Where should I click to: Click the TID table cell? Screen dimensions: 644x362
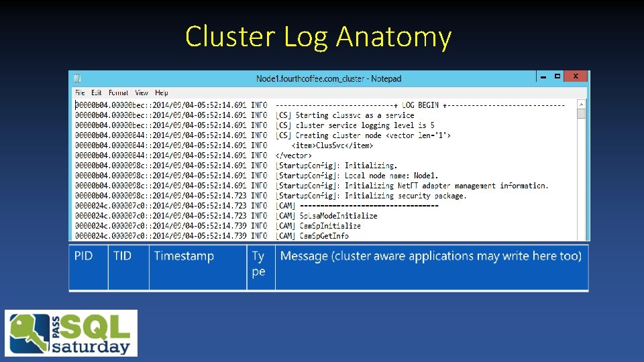129,267
